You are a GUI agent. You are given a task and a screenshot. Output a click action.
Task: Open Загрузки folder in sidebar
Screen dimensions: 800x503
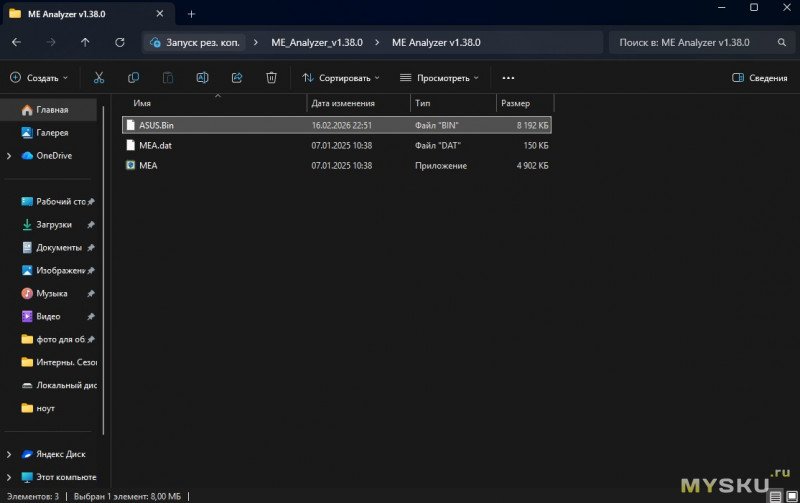tap(53, 224)
